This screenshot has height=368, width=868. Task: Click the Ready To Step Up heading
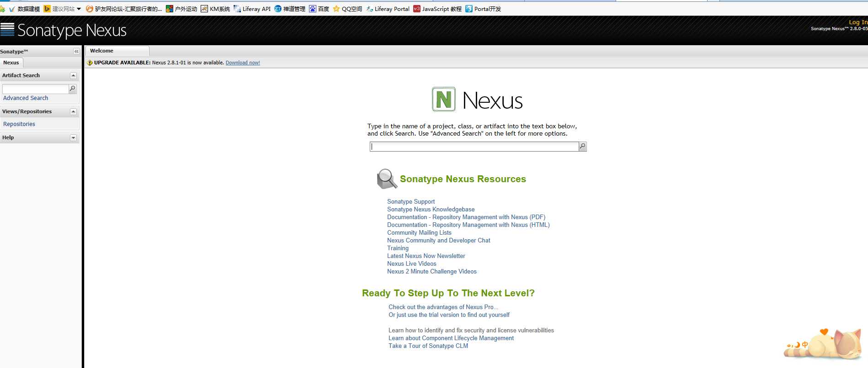pos(448,293)
